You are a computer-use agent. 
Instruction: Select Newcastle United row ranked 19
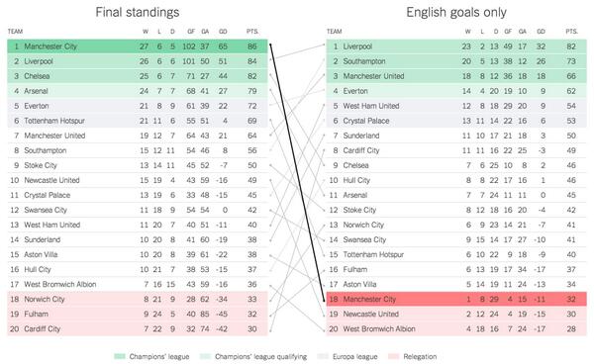(x=456, y=315)
